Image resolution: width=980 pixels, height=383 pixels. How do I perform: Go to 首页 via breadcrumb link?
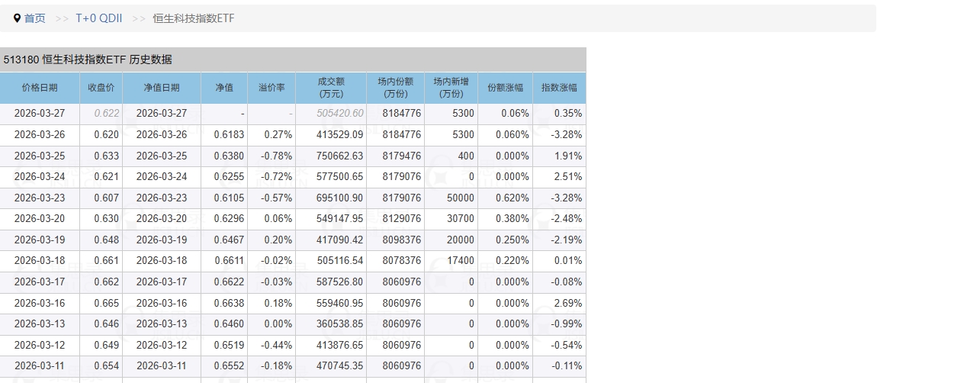35,18
